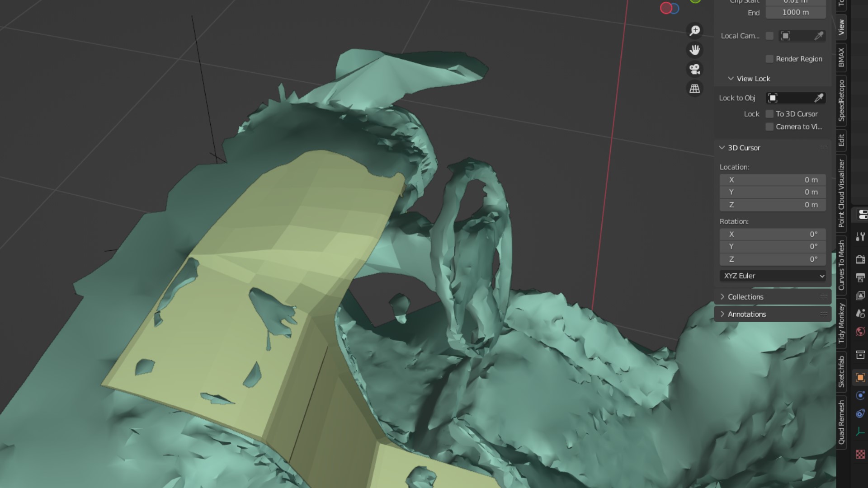Toggle camera view with the camera icon
This screenshot has width=868, height=488.
(x=695, y=69)
